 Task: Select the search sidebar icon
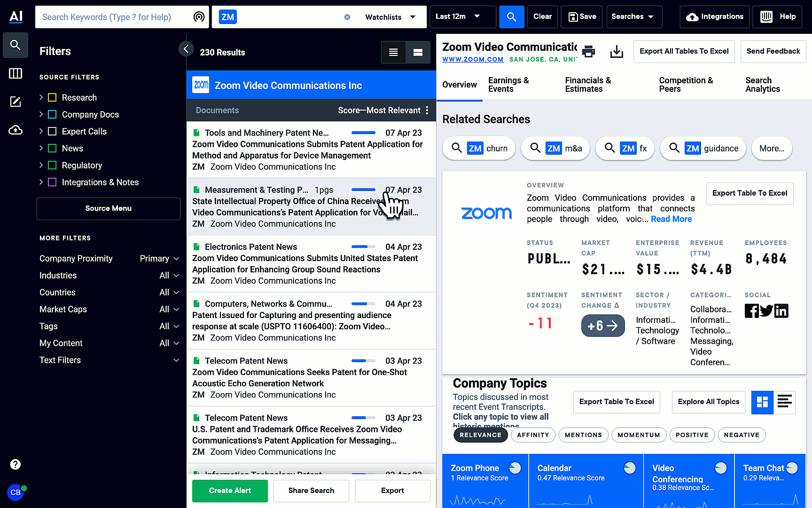16,45
